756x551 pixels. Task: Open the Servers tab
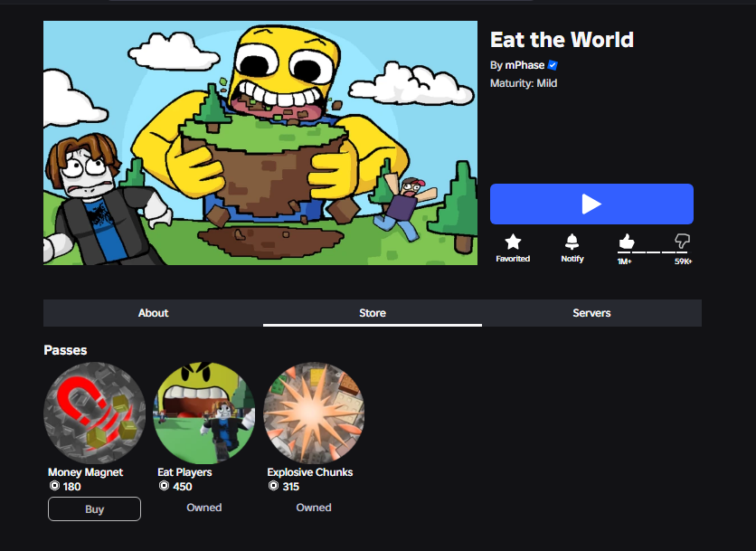(591, 313)
